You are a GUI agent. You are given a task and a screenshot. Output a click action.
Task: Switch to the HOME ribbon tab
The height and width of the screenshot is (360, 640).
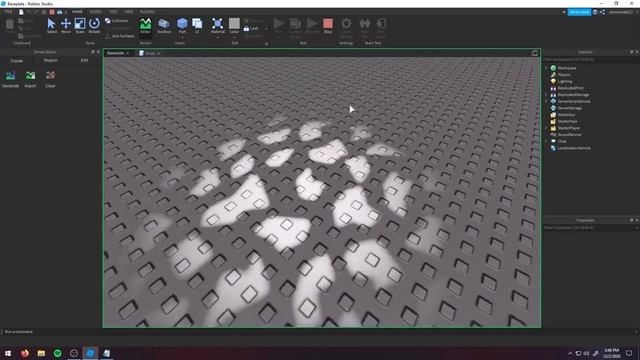77,12
